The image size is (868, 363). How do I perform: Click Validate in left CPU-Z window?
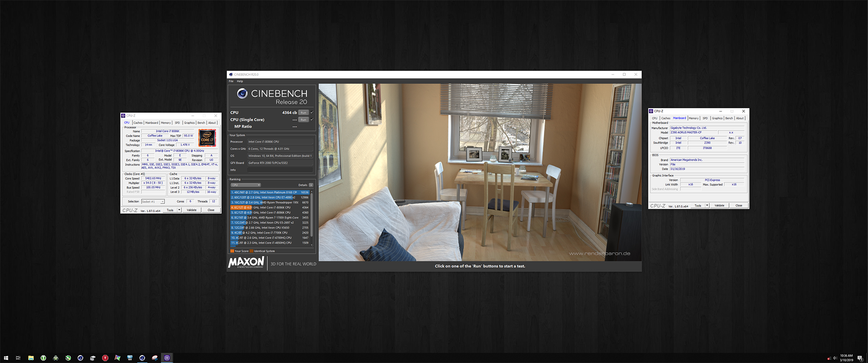[192, 210]
